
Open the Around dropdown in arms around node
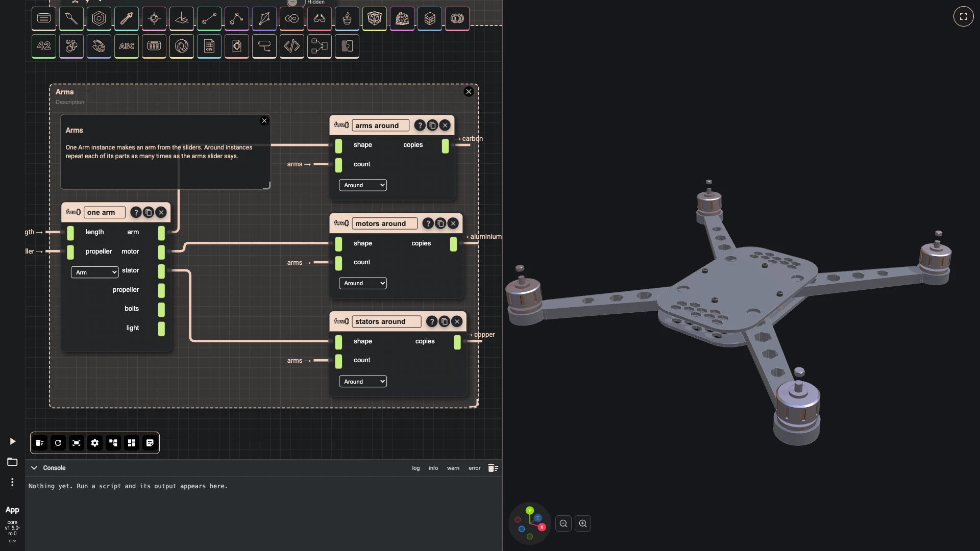[363, 185]
